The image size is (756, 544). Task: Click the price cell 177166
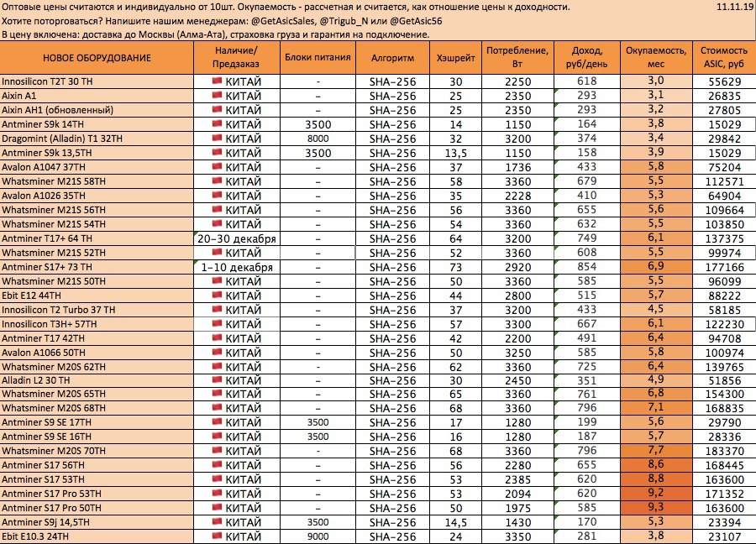click(724, 267)
